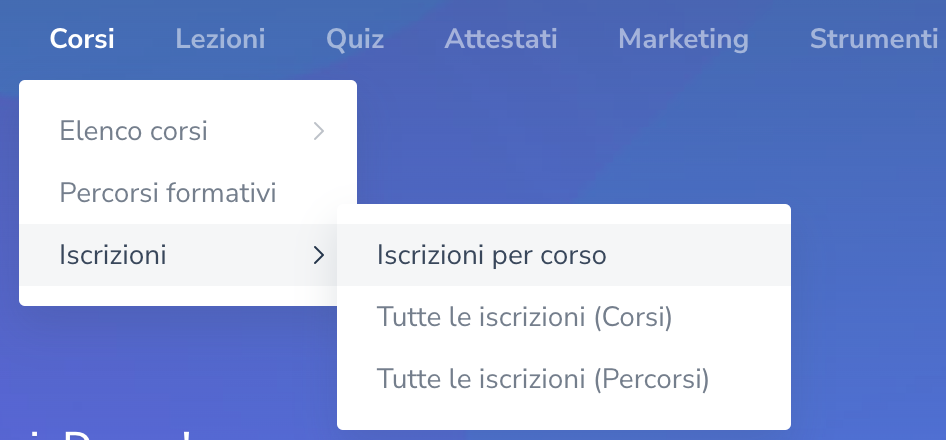Click the Iscrizioni menu item
946x440 pixels.
coord(113,255)
